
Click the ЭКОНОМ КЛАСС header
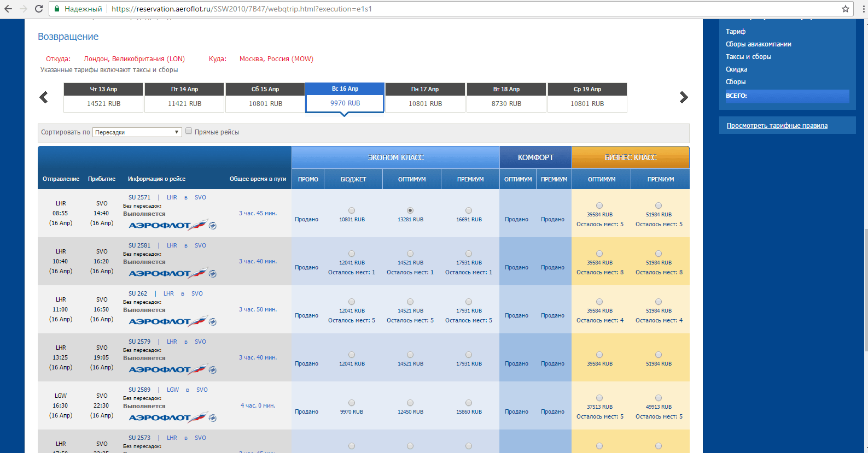[x=395, y=157]
